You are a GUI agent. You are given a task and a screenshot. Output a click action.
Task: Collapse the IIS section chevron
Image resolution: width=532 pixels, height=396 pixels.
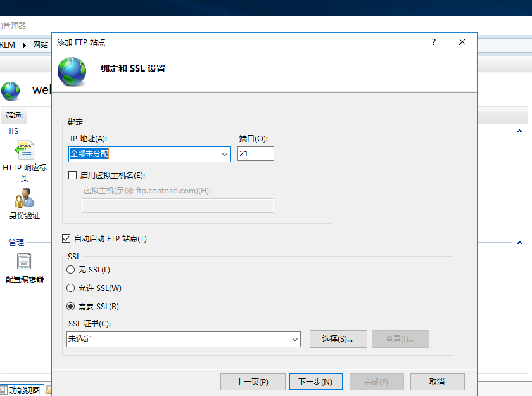[x=519, y=131]
